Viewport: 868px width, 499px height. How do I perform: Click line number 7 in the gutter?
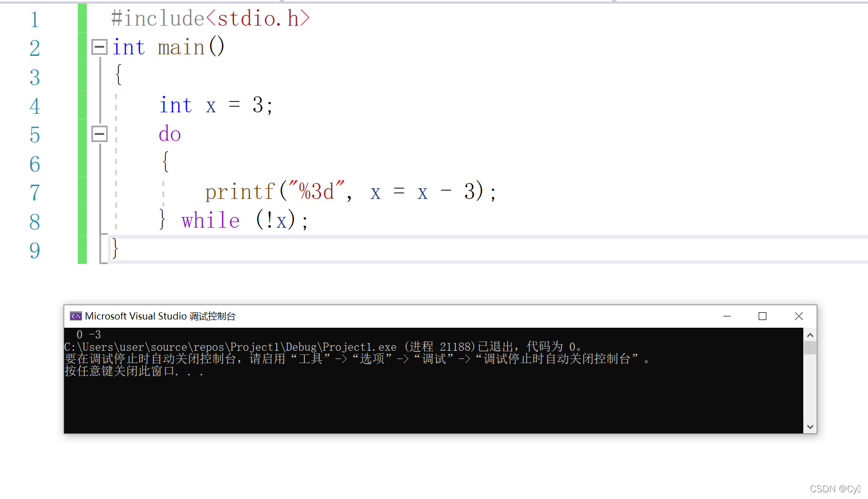34,193
